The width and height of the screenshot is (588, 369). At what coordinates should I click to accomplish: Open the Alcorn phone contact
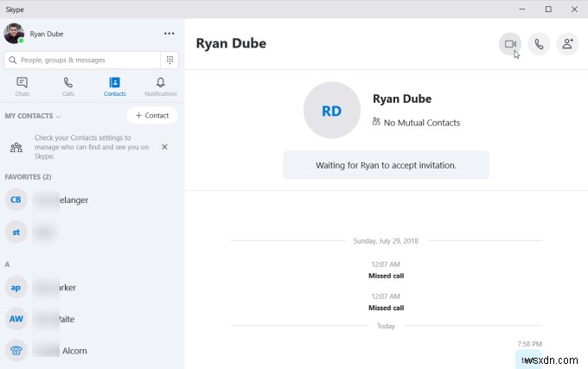tap(16, 350)
